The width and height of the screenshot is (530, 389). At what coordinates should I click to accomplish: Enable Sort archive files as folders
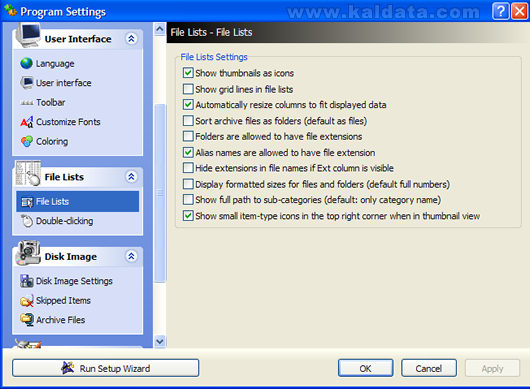(188, 121)
